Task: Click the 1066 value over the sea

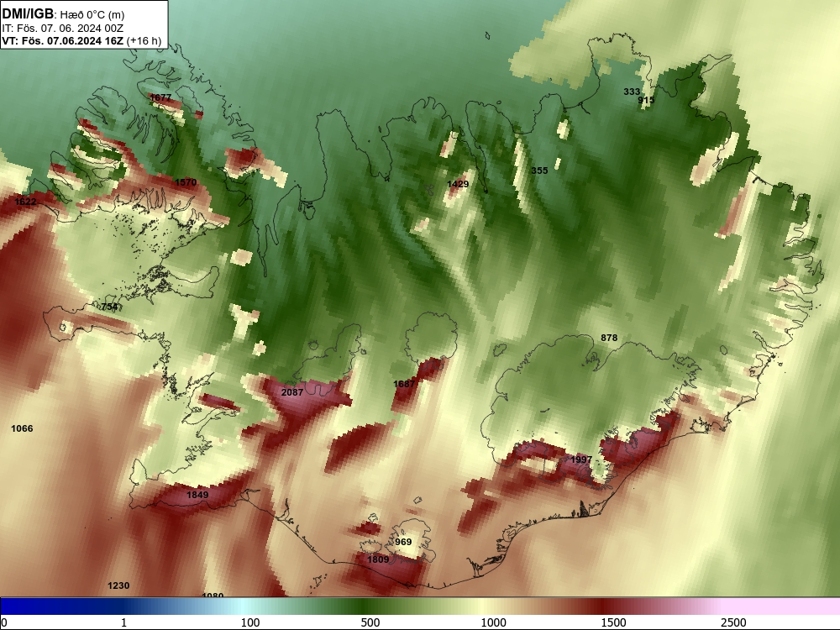Action: tap(22, 428)
